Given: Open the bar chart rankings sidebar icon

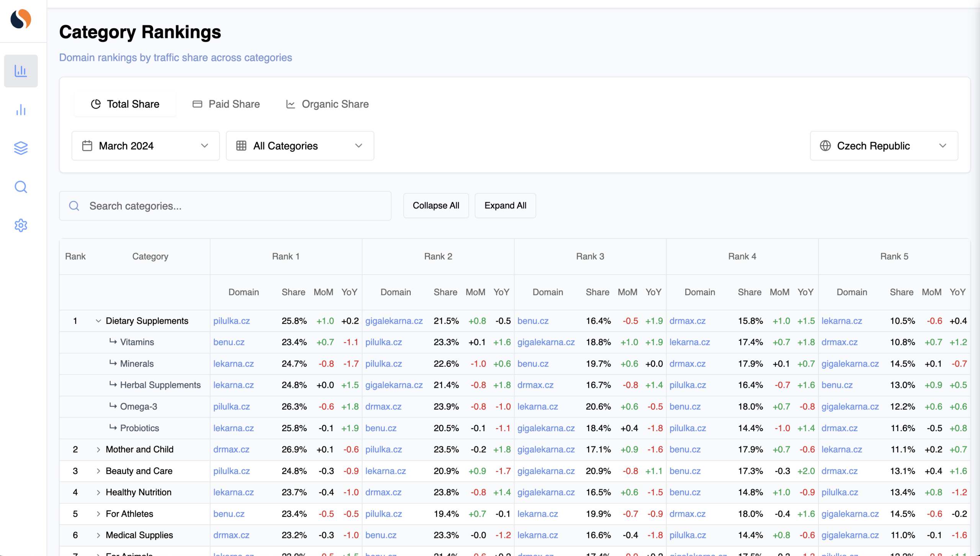Looking at the screenshot, I should (x=21, y=71).
